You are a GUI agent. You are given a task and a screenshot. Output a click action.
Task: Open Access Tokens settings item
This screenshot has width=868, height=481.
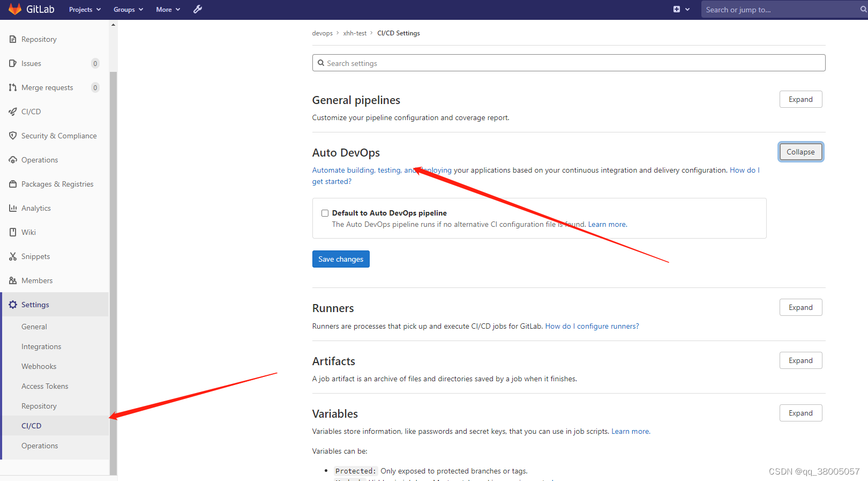44,386
